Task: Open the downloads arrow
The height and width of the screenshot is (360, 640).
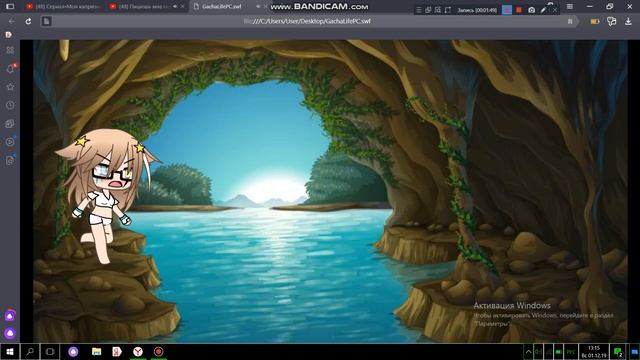Action: 628,21
